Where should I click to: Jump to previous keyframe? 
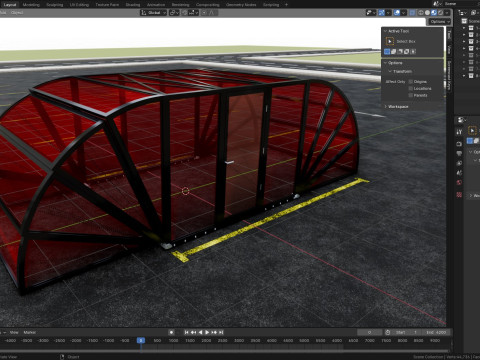pos(193,332)
